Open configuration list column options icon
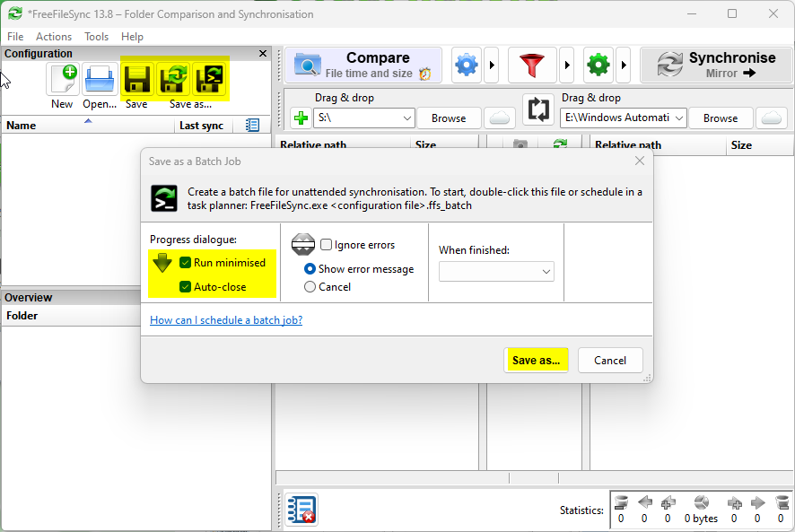 [252, 125]
